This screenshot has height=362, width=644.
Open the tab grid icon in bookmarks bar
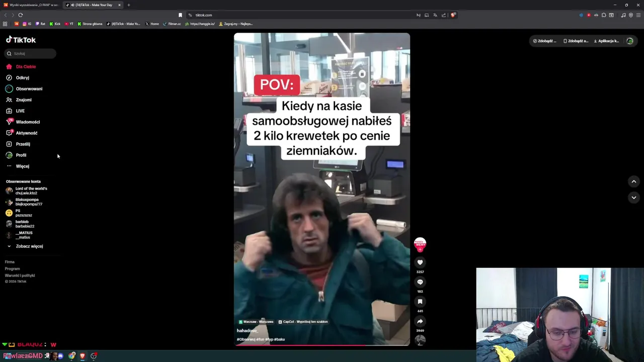[5, 24]
